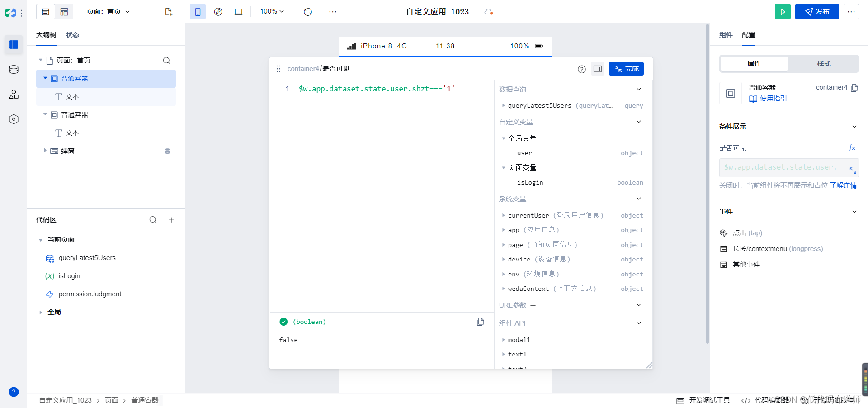Viewport: 868px width, 408px height.
Task: Expand the 弹窗 tree node
Action: pos(45,151)
